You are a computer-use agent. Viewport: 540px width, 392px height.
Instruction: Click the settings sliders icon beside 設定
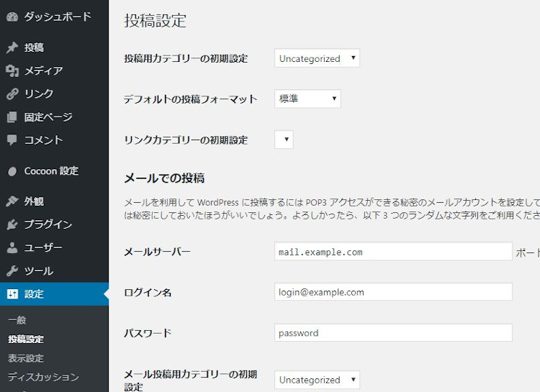[x=12, y=294]
